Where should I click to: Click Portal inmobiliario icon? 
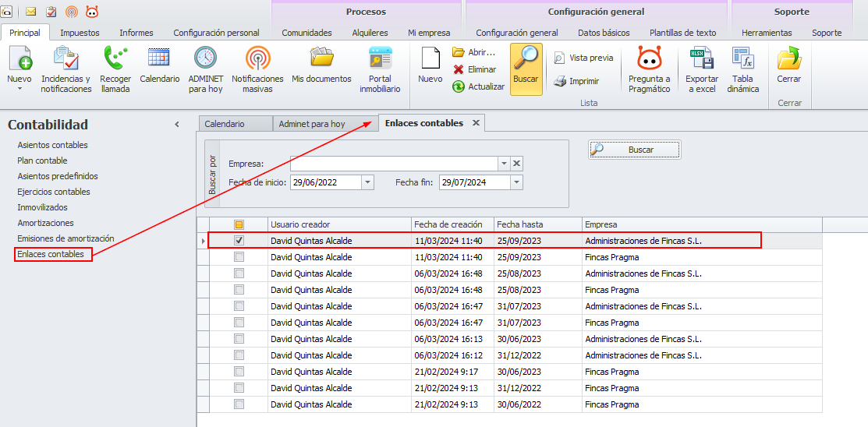380,60
